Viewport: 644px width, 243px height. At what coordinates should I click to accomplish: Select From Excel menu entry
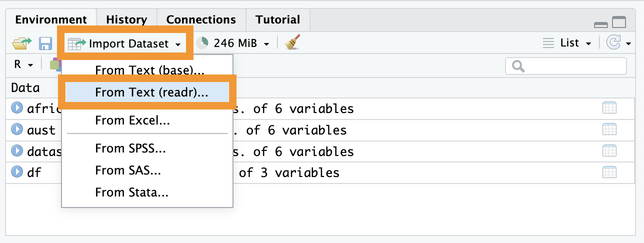click(132, 120)
